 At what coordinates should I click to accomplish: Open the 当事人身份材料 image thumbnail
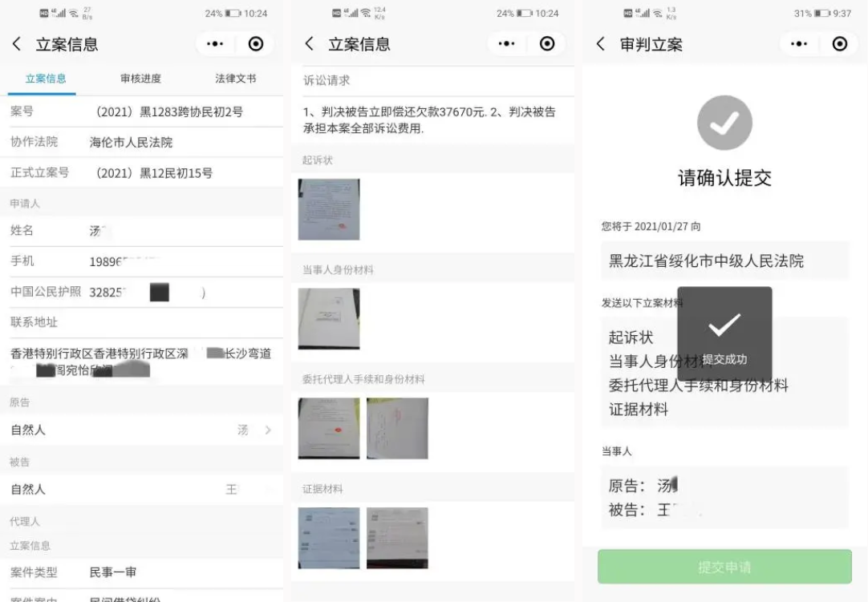pos(329,319)
